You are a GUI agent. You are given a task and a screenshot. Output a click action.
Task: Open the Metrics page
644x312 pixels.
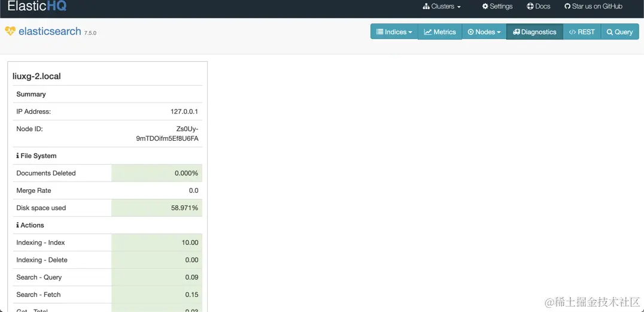click(x=440, y=32)
